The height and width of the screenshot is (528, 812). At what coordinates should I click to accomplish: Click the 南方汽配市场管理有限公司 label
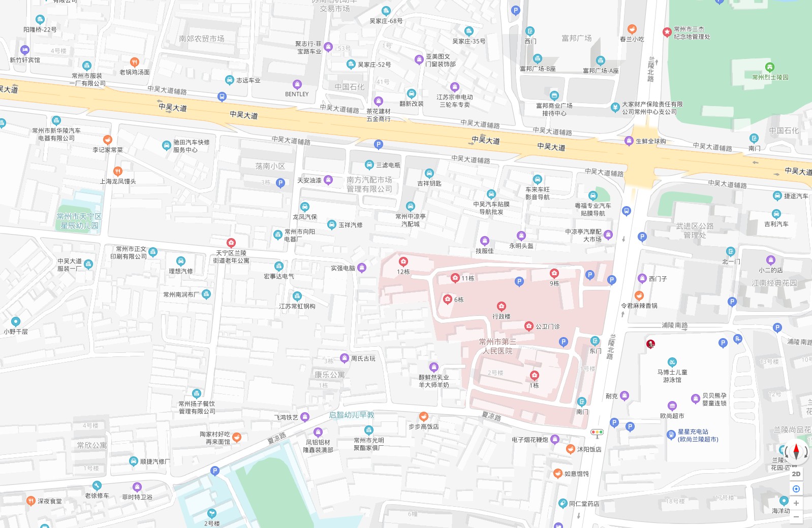369,184
